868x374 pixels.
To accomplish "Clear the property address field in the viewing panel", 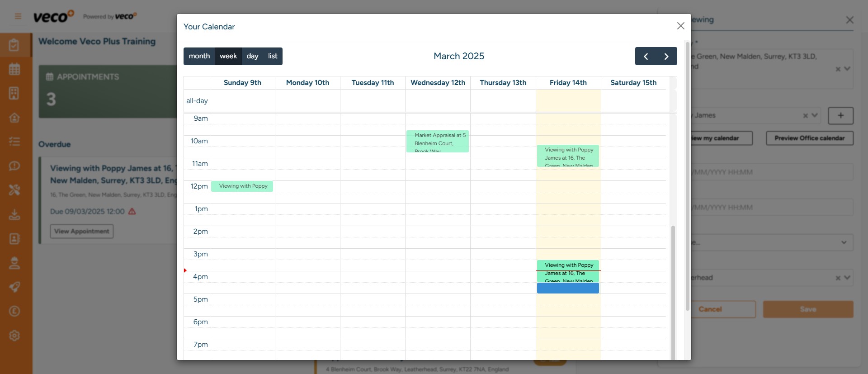I will [838, 69].
